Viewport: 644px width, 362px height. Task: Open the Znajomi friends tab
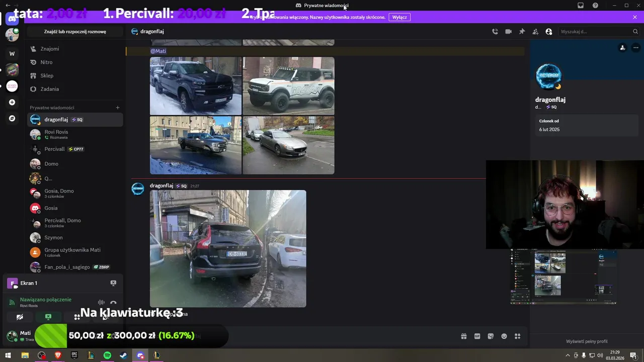[74, 49]
